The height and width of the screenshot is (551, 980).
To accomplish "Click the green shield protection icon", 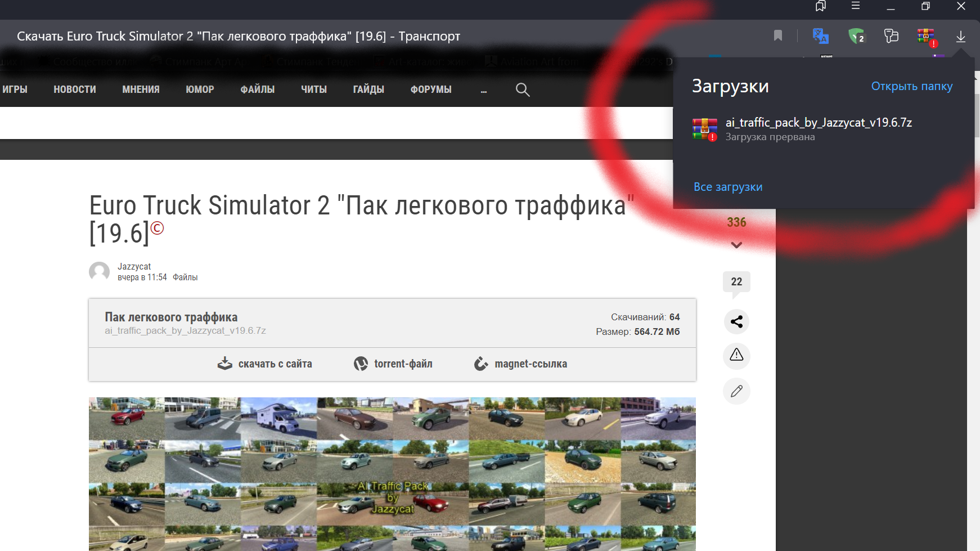I will (x=856, y=36).
